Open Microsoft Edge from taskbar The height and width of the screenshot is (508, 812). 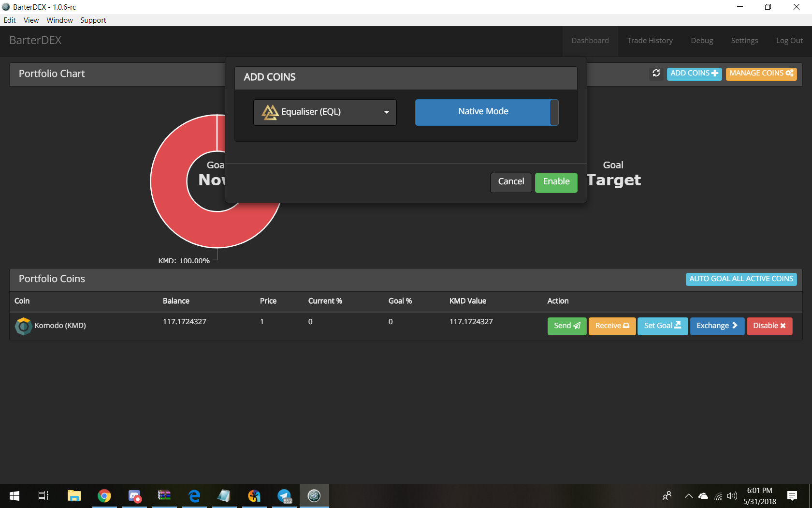pos(194,496)
